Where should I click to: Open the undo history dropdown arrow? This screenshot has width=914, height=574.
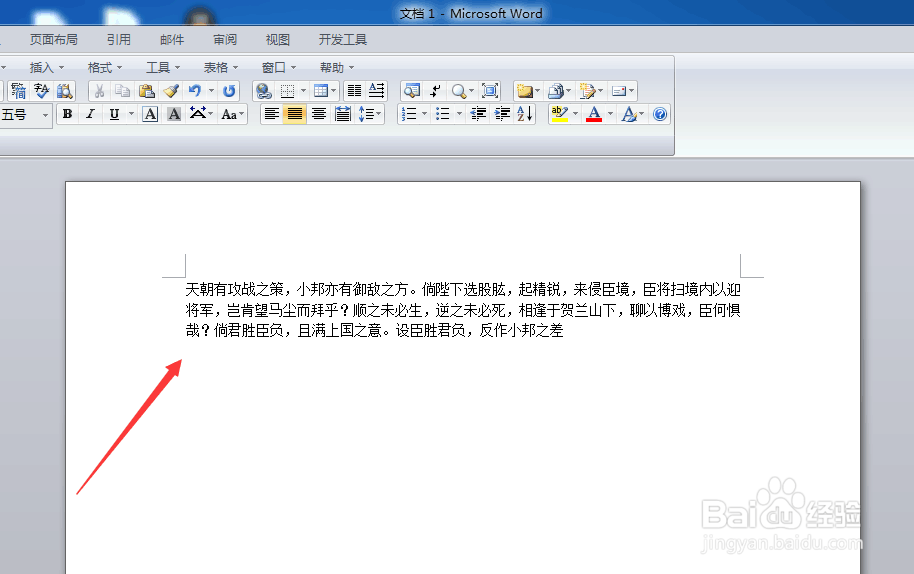pyautogui.click(x=212, y=91)
